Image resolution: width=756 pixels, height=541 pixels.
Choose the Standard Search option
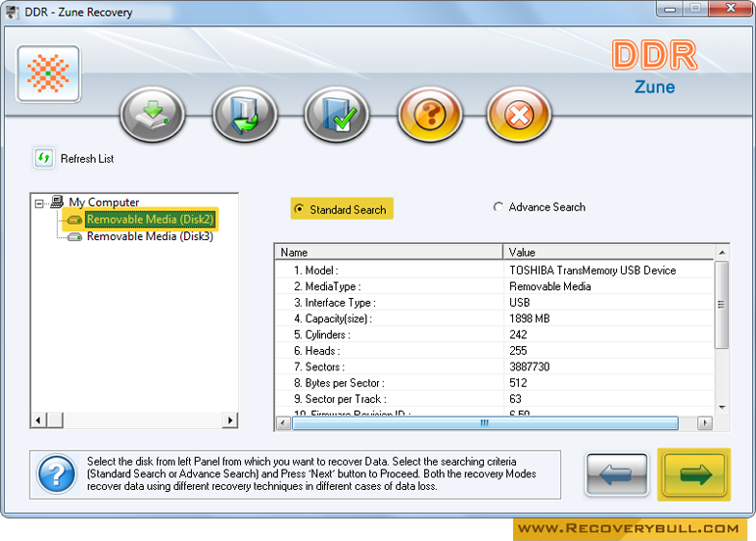342,209
